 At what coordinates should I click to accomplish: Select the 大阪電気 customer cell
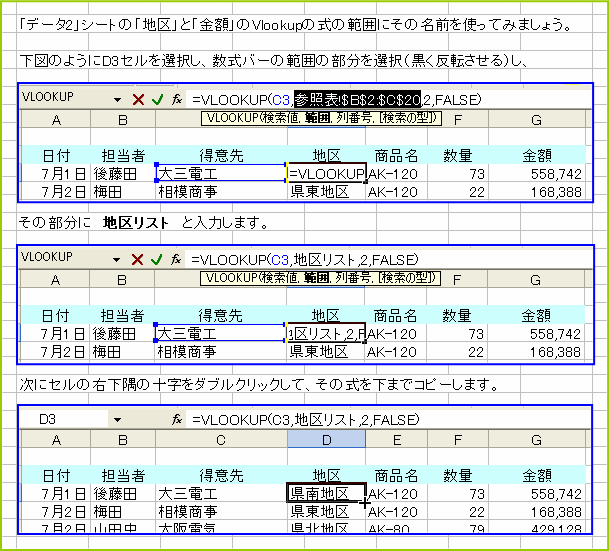[221, 527]
